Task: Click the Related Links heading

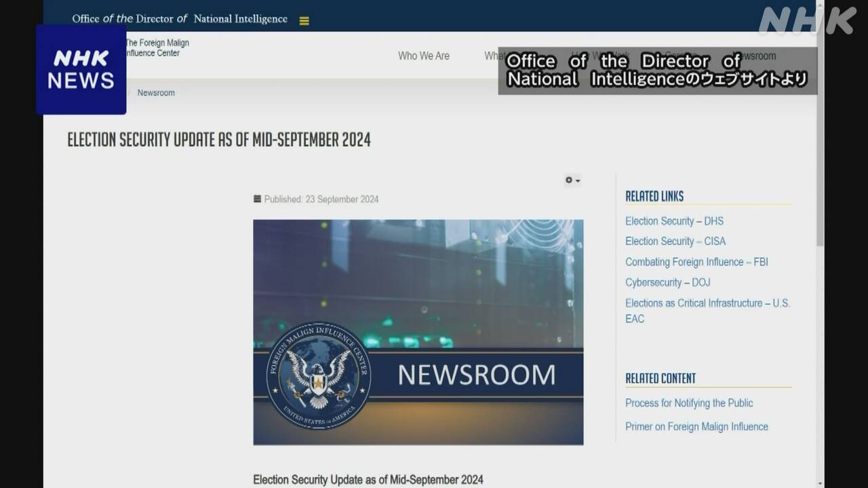Action: [x=654, y=196]
